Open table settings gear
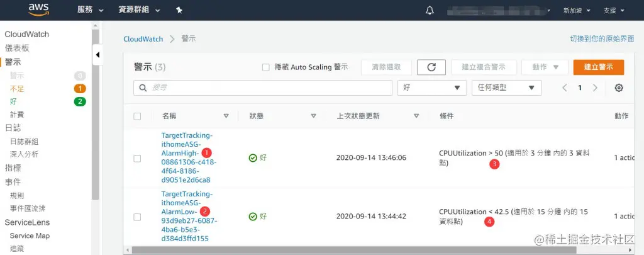Screen dimensions: 644x255 click(619, 88)
